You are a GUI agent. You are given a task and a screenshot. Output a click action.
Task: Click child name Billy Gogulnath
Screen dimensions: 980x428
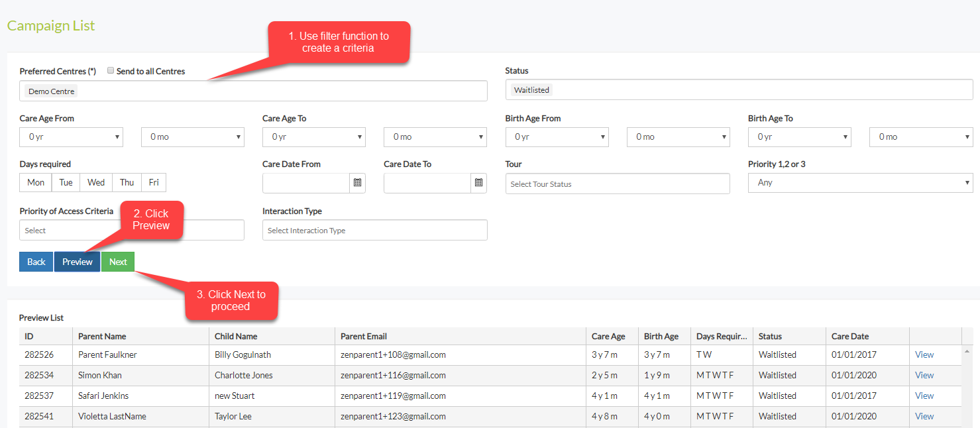243,354
